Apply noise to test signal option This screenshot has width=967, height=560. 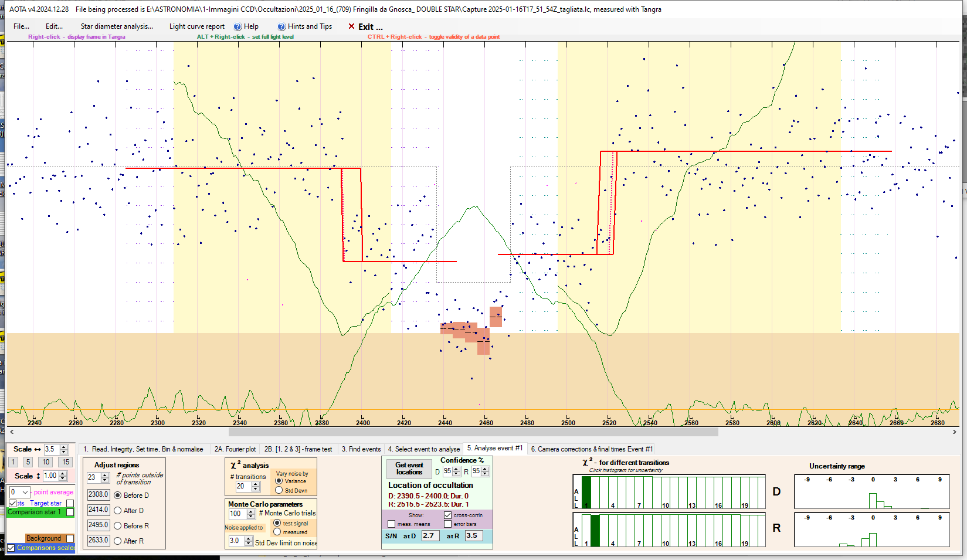pos(277,523)
